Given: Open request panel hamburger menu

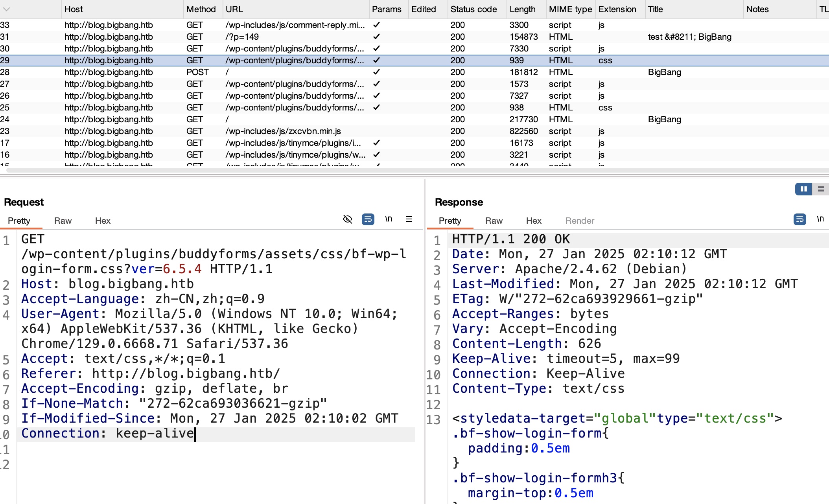Looking at the screenshot, I should [409, 219].
